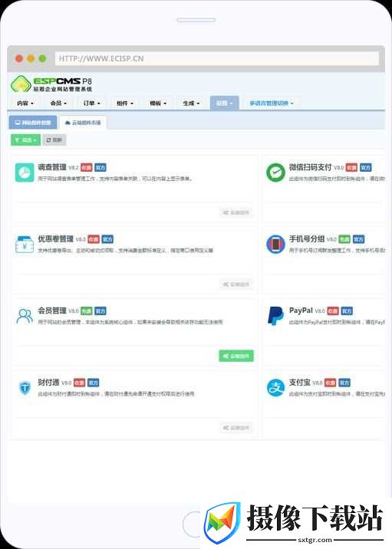Select the site component management tab
The image size is (392, 549).
tap(33, 123)
